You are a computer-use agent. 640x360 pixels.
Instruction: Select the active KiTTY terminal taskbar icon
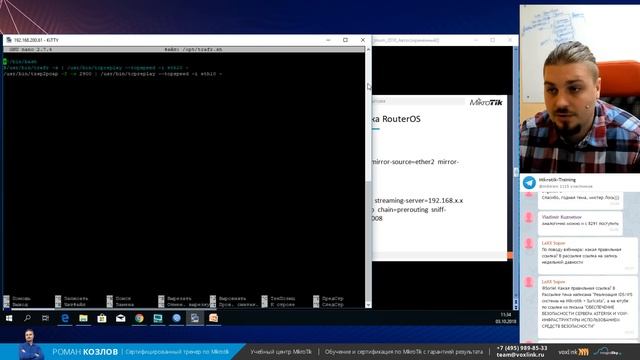(195, 318)
